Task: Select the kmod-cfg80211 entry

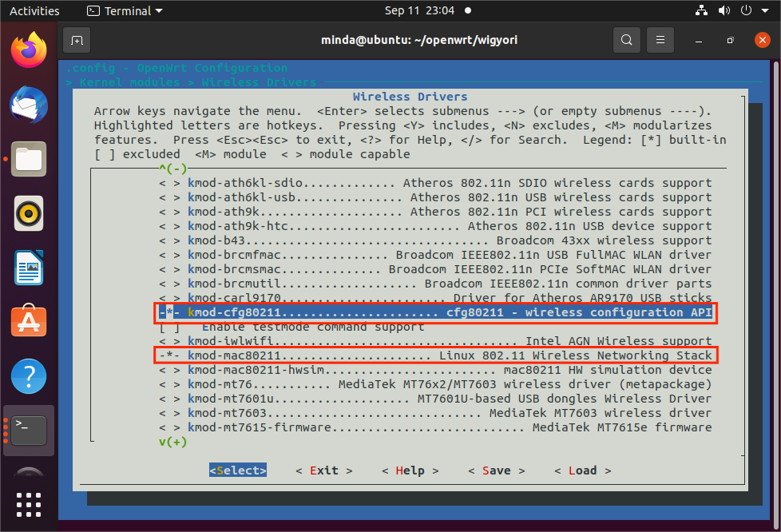Action: [435, 312]
